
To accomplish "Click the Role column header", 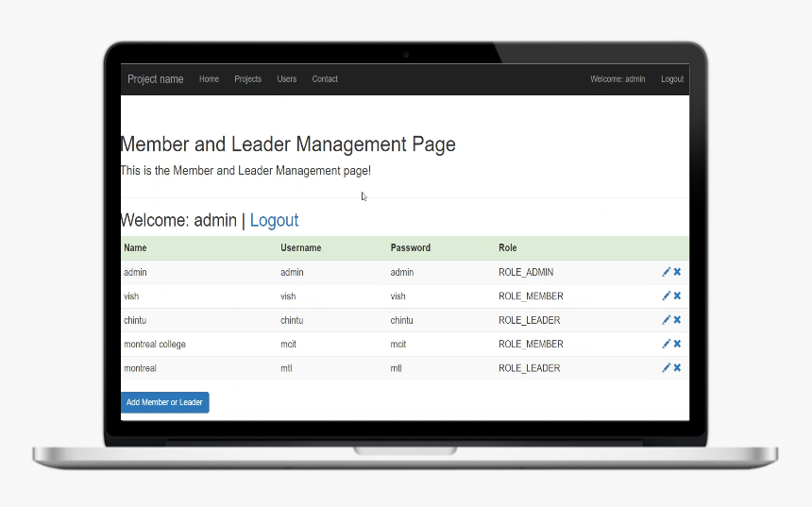I will (508, 247).
